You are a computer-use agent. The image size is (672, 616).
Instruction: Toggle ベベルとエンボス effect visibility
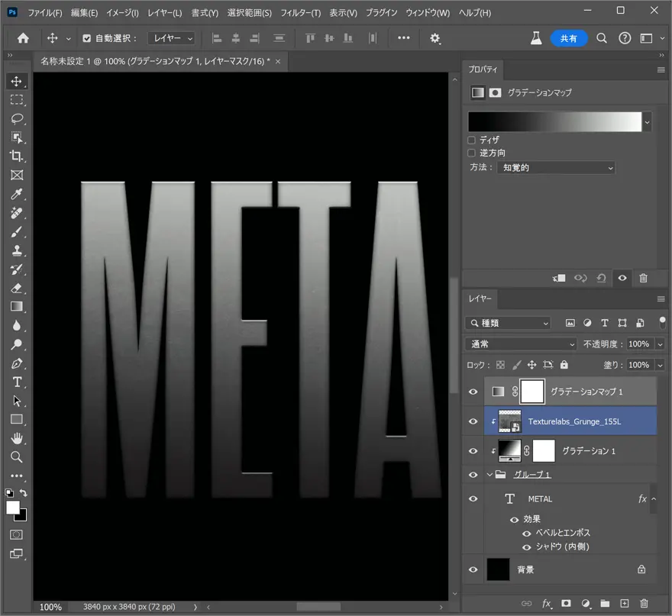(x=527, y=534)
